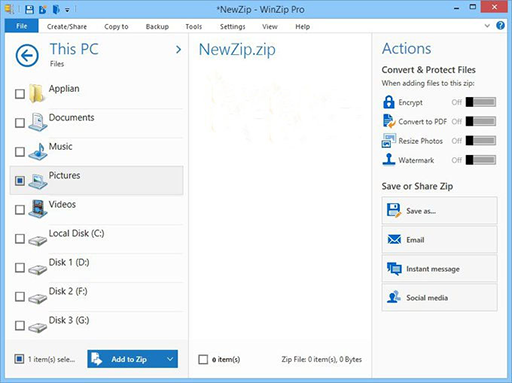Viewport: 512px width, 383px height.
Task: Click the Videos library icon
Action: coord(37,209)
